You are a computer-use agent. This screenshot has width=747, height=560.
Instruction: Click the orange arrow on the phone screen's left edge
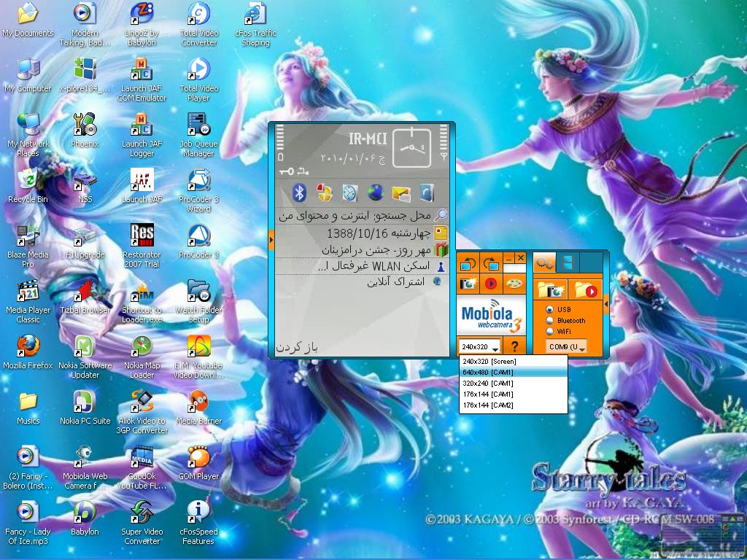[271, 239]
